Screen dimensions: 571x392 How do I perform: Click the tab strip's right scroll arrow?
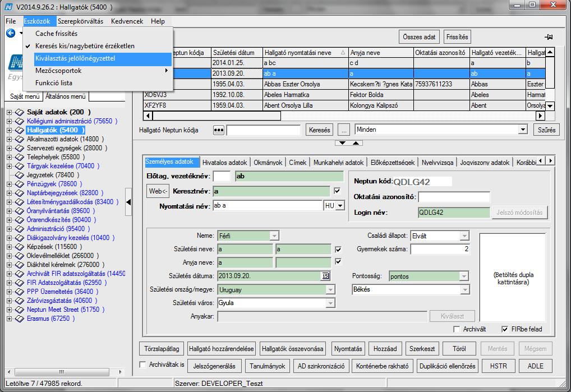click(550, 160)
